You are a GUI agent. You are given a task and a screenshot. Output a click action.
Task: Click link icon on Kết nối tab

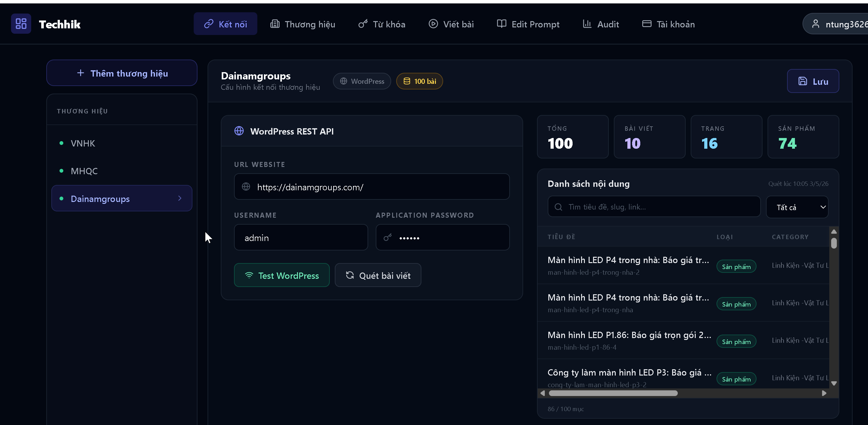click(208, 24)
